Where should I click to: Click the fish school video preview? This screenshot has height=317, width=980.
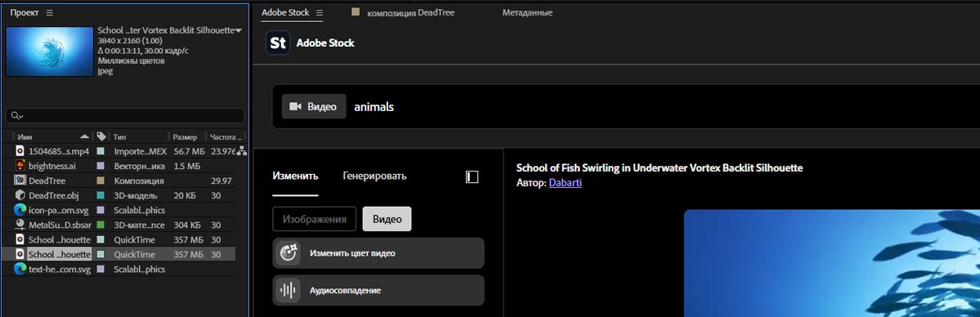(832, 263)
